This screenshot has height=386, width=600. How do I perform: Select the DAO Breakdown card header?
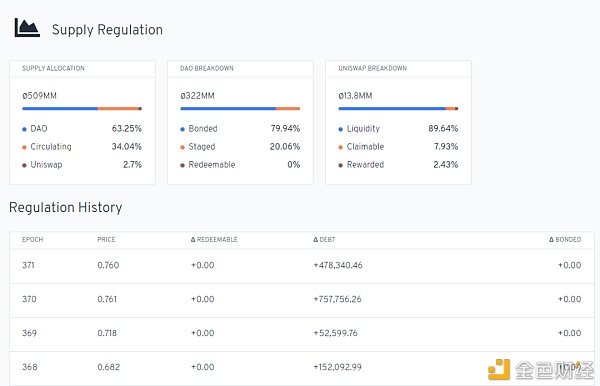[x=240, y=68]
